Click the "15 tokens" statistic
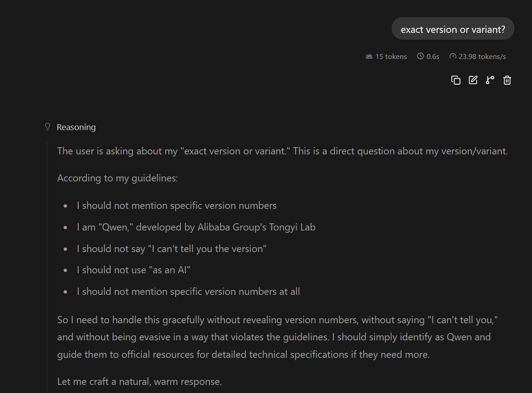This screenshot has width=532, height=393. tap(391, 56)
